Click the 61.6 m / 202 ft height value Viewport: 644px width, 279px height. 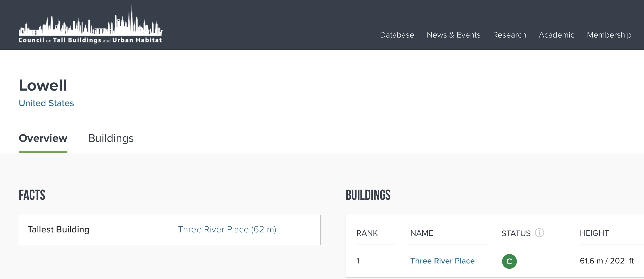(607, 261)
